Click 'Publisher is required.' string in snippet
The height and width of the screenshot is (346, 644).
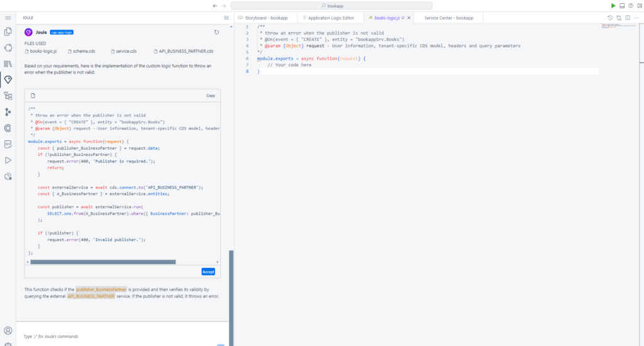tap(121, 161)
